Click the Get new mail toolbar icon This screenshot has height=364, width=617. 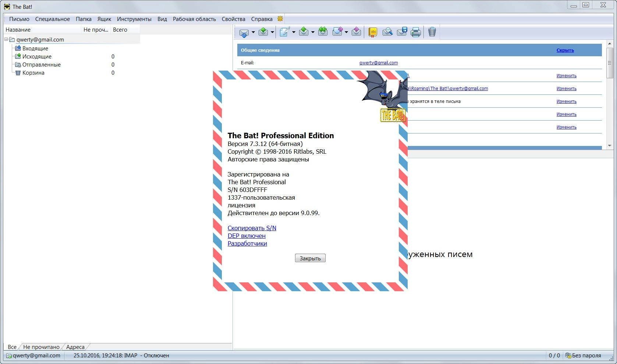(x=244, y=32)
